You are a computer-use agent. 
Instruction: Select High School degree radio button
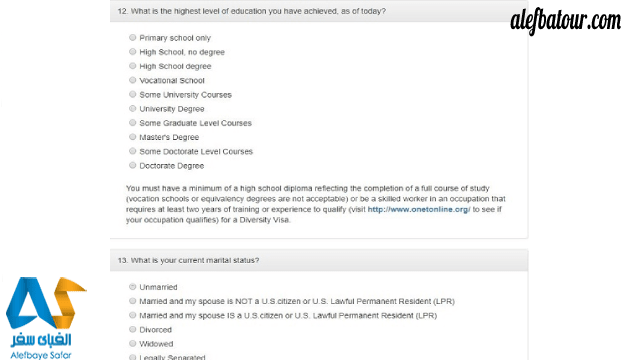(133, 66)
